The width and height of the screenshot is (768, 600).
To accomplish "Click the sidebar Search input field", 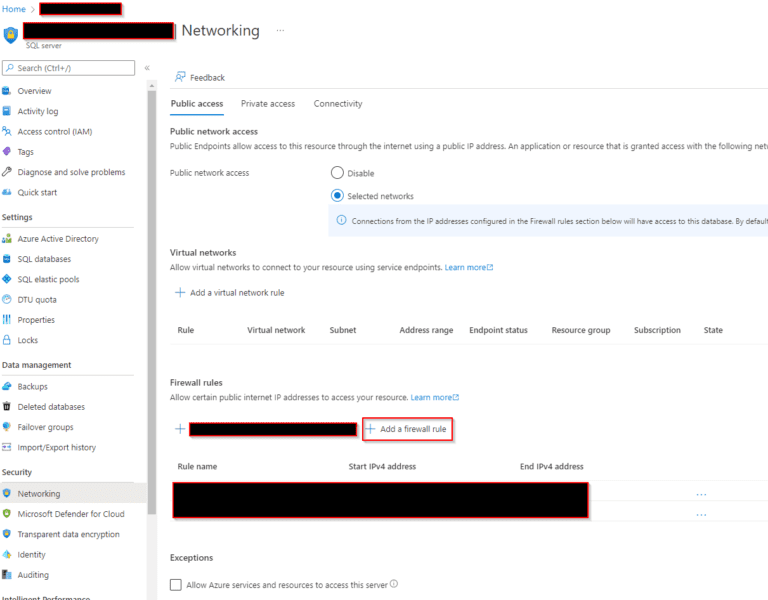I will [x=74, y=68].
